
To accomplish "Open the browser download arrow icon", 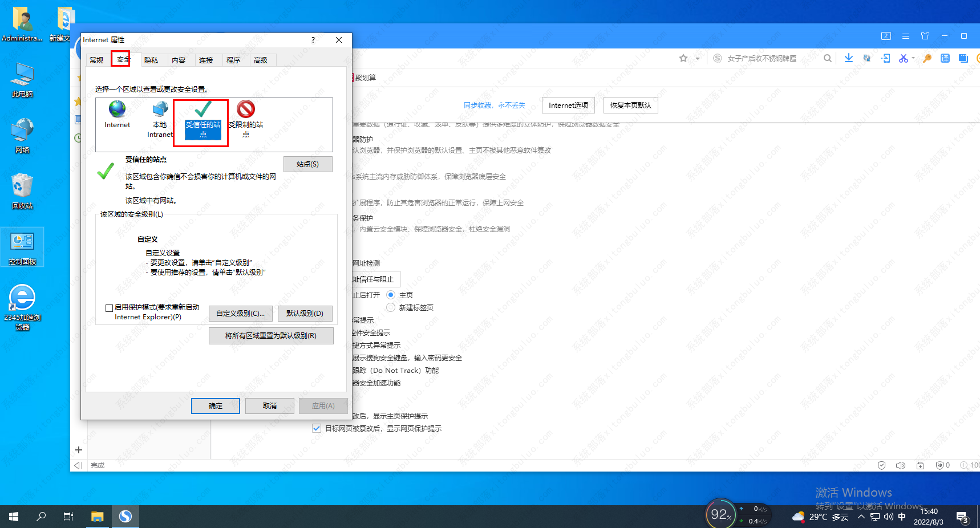I will (849, 58).
